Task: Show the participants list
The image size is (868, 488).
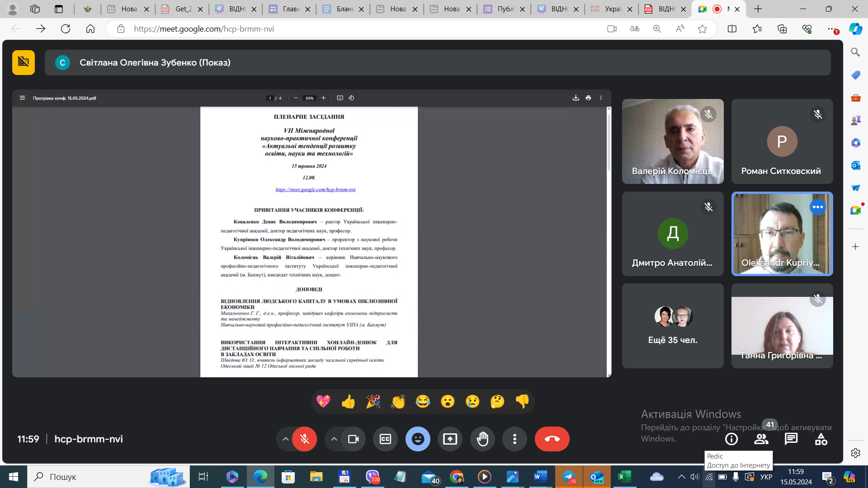Action: pos(761,439)
